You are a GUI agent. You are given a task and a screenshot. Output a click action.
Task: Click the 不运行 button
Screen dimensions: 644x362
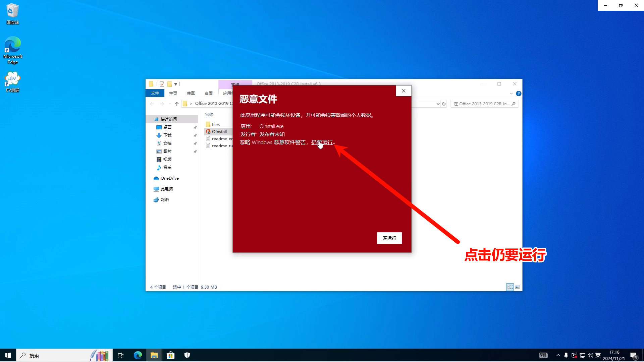[x=389, y=238]
